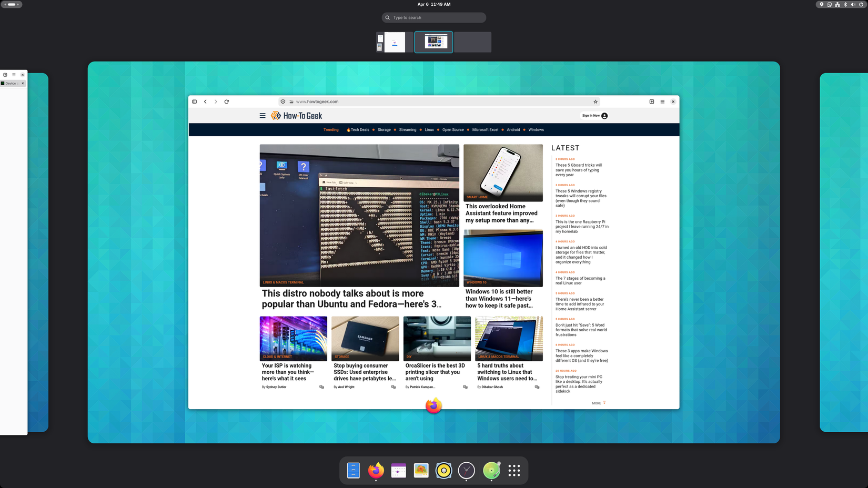Expand MORE under Latest list
868x488 pixels.
pos(599,403)
